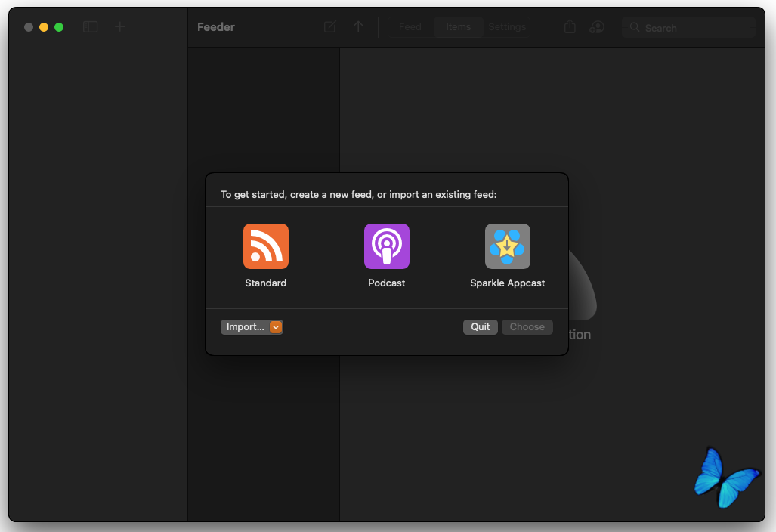
Task: Click the green zoom window button
Action: [59, 27]
